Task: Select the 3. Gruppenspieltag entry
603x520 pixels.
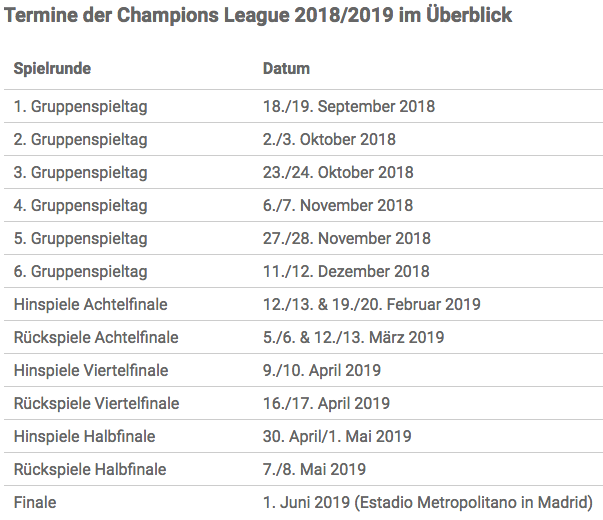Action: click(81, 173)
